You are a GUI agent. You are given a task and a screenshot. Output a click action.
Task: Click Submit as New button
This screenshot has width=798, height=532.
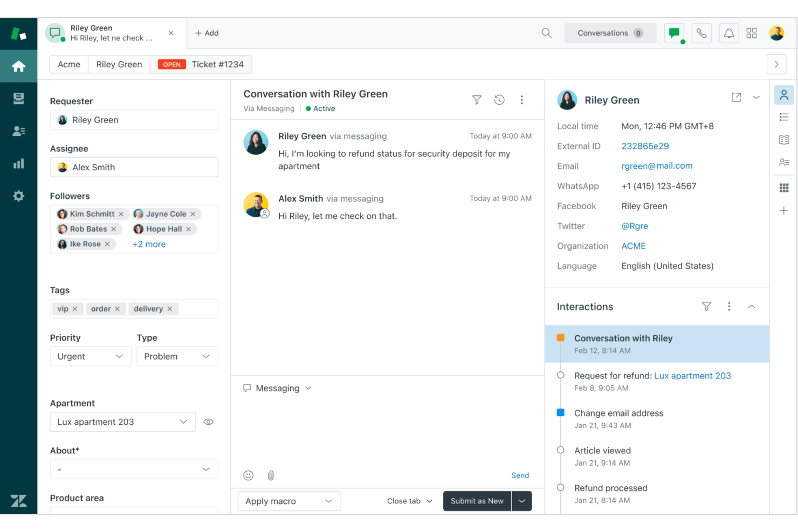[x=477, y=501]
